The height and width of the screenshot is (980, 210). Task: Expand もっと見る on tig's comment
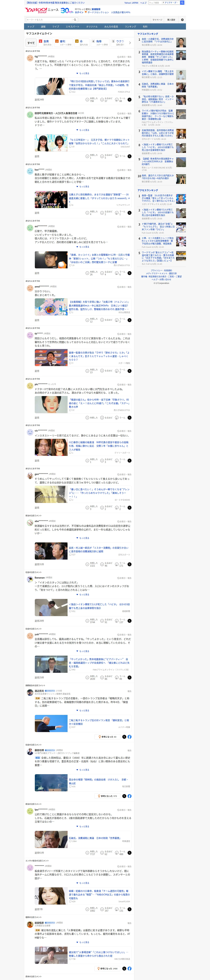click(x=83, y=73)
